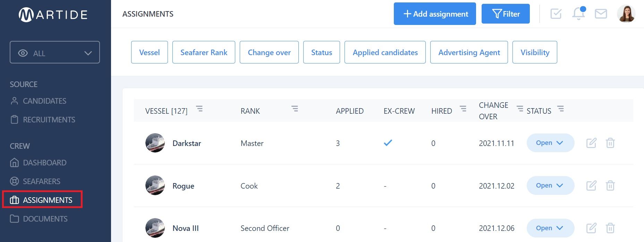Click the EX-CREW column header
The width and height of the screenshot is (644, 242).
pyautogui.click(x=399, y=111)
